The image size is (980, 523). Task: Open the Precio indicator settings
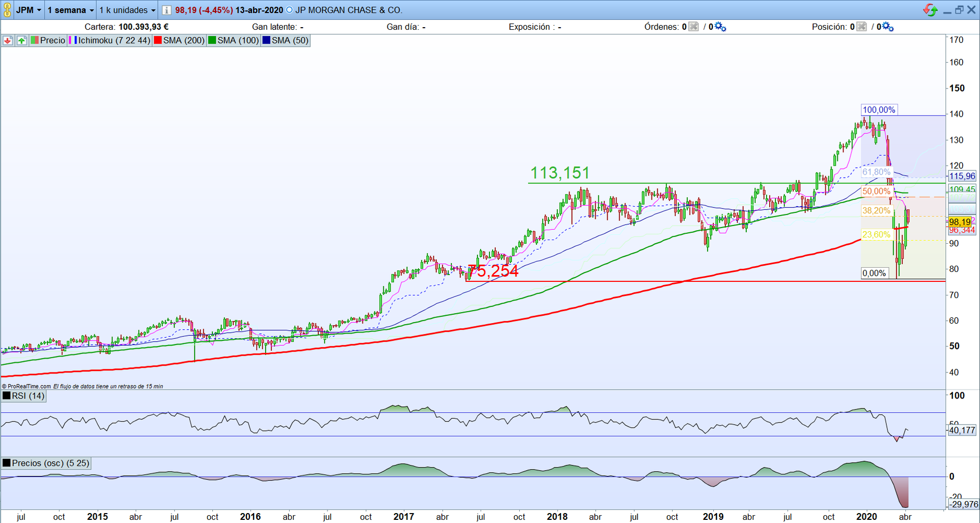(x=48, y=40)
